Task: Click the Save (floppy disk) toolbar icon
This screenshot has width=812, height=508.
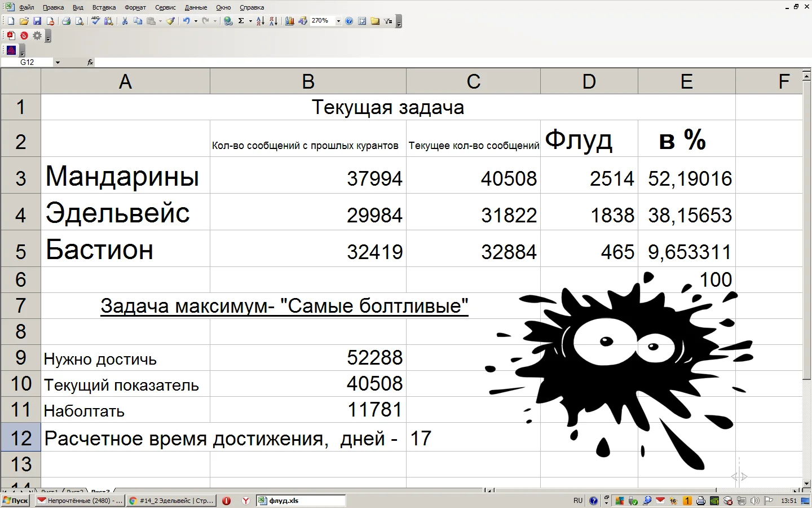Action: (37, 21)
